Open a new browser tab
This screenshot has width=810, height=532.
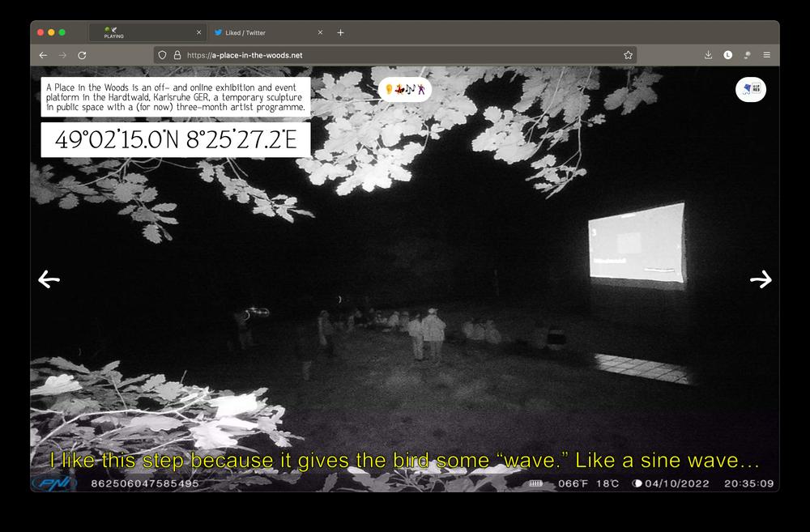(x=340, y=32)
